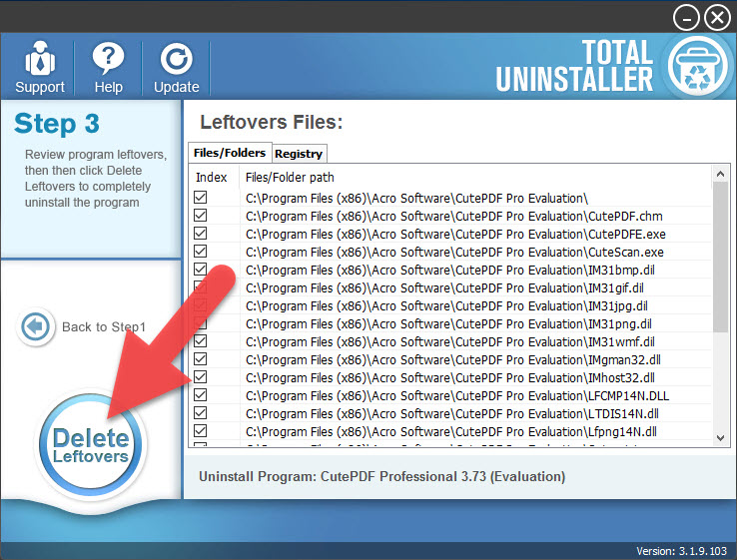Uncheck the IM31wmf.dil file checkbox

pyautogui.click(x=201, y=340)
